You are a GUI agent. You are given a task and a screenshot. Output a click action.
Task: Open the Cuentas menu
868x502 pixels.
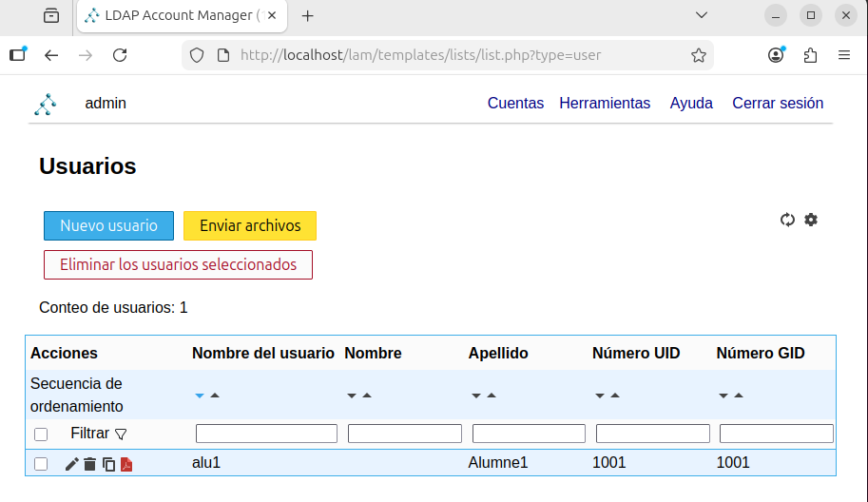point(515,104)
